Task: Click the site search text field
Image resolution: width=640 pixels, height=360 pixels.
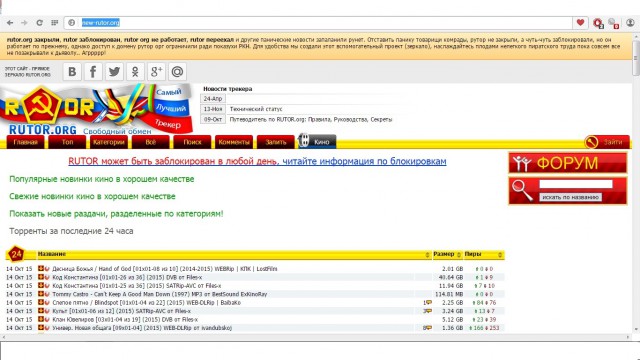Action: coord(576,184)
